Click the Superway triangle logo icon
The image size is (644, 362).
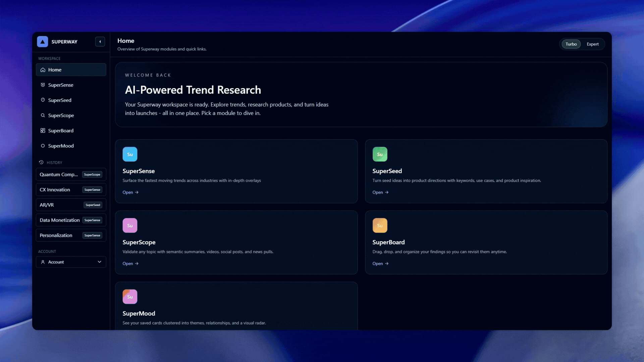[x=43, y=42]
